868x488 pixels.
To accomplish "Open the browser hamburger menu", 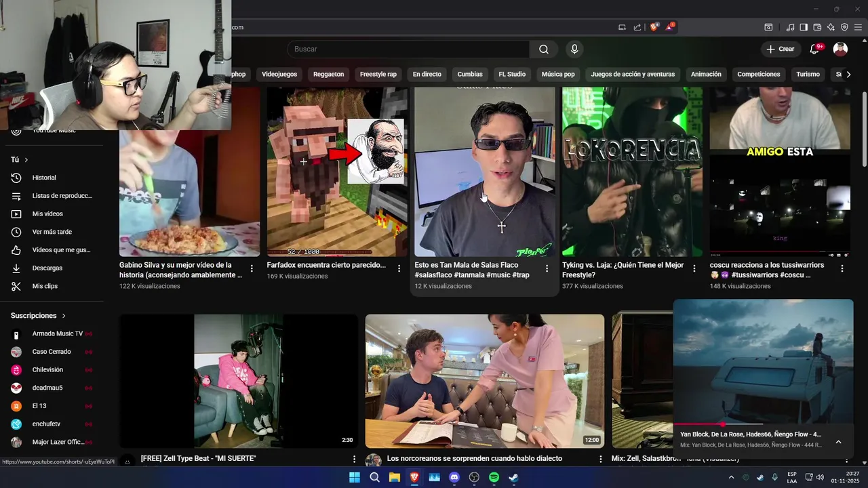I will pyautogui.click(x=858, y=27).
